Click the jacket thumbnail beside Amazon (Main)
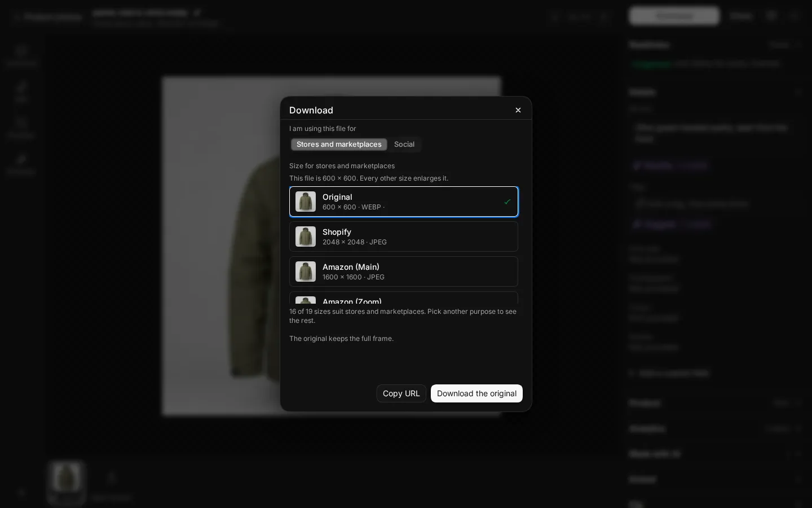This screenshot has height=508, width=812. click(x=306, y=271)
